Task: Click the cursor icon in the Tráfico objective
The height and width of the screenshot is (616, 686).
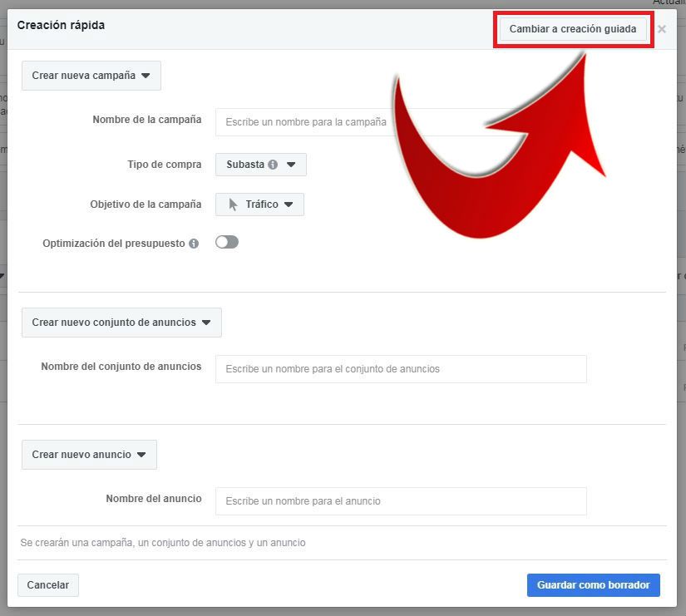Action: coord(234,205)
